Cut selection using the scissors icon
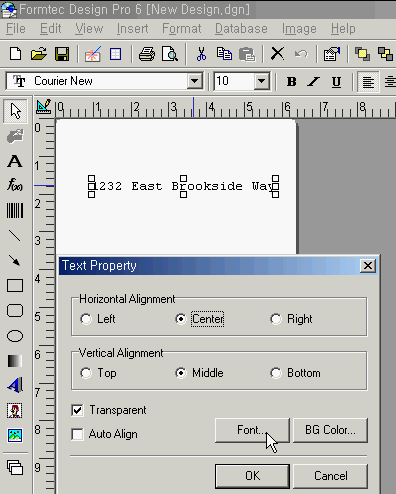Screen dimensions: 396x494 [x=201, y=54]
